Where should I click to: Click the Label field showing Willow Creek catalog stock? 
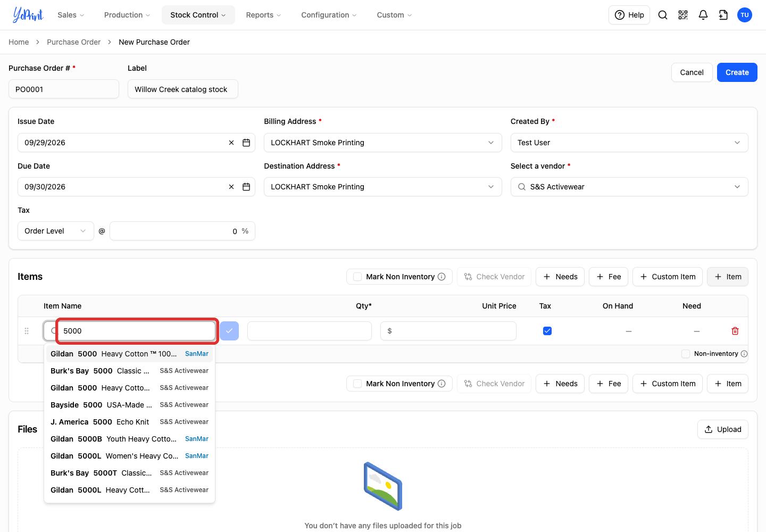pyautogui.click(x=183, y=89)
